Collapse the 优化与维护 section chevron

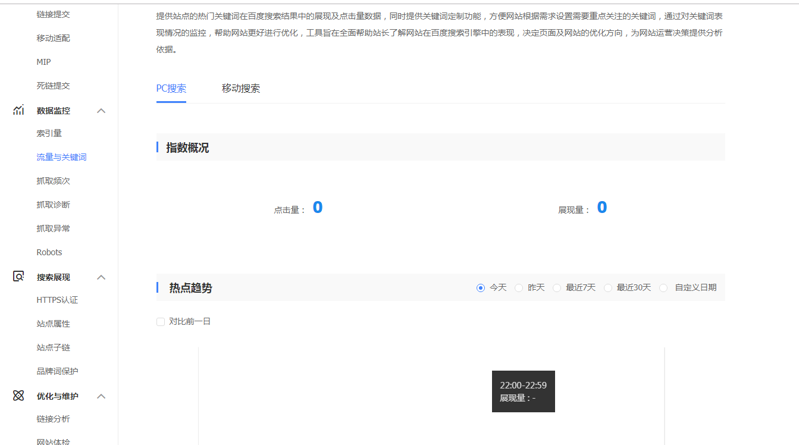[x=101, y=396]
